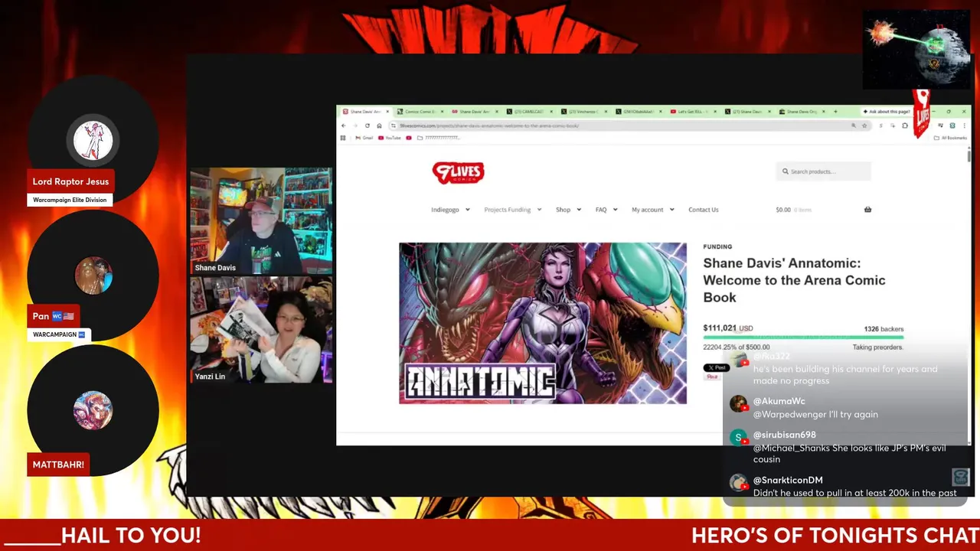Click the apps grid in the bookmarks bar
Image resolution: width=980 pixels, height=551 pixels.
(343, 138)
